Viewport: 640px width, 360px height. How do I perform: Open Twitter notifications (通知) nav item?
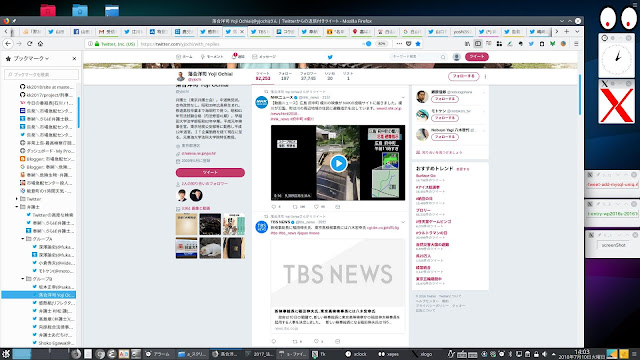click(238, 57)
